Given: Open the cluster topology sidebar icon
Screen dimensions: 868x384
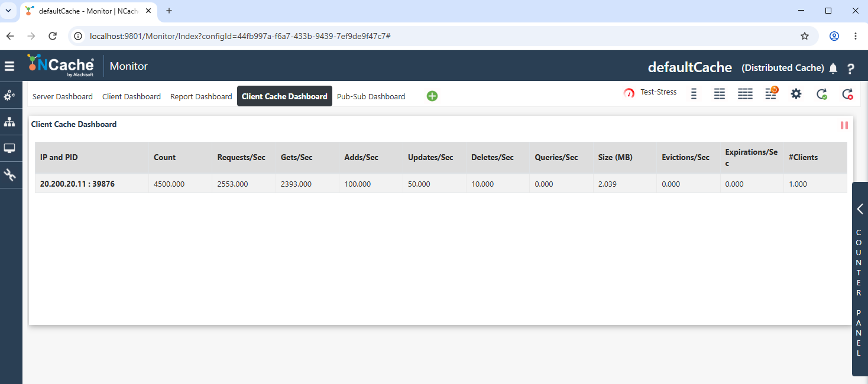Looking at the screenshot, I should 9,122.
